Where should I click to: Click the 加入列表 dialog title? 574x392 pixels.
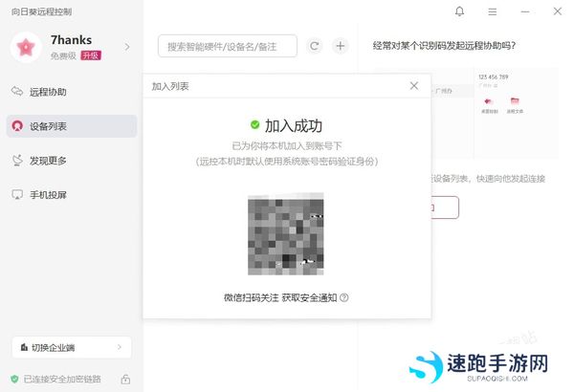click(x=170, y=86)
